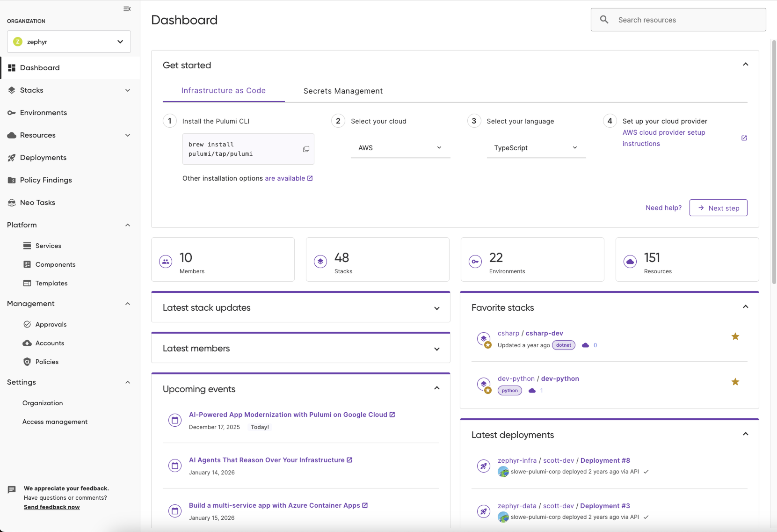The image size is (777, 532).
Task: Open other installation options 'are available' link
Action: click(289, 178)
